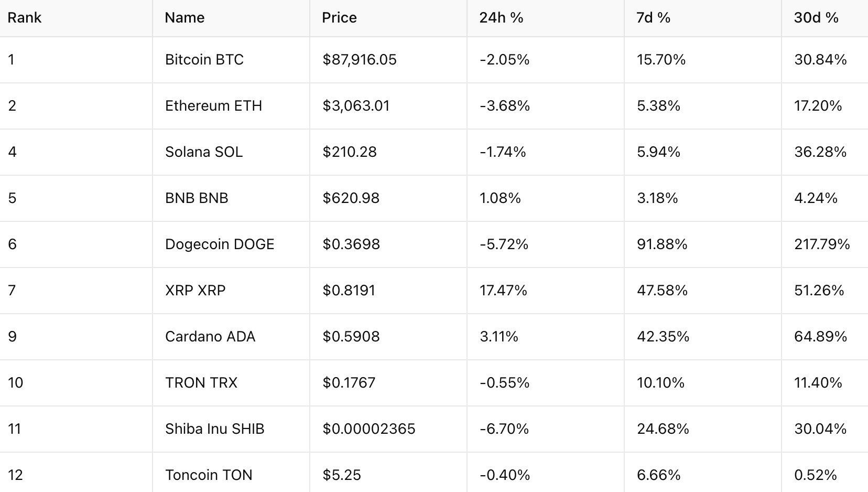868x492 pixels.
Task: Open the XRP XRP entry
Action: click(195, 291)
